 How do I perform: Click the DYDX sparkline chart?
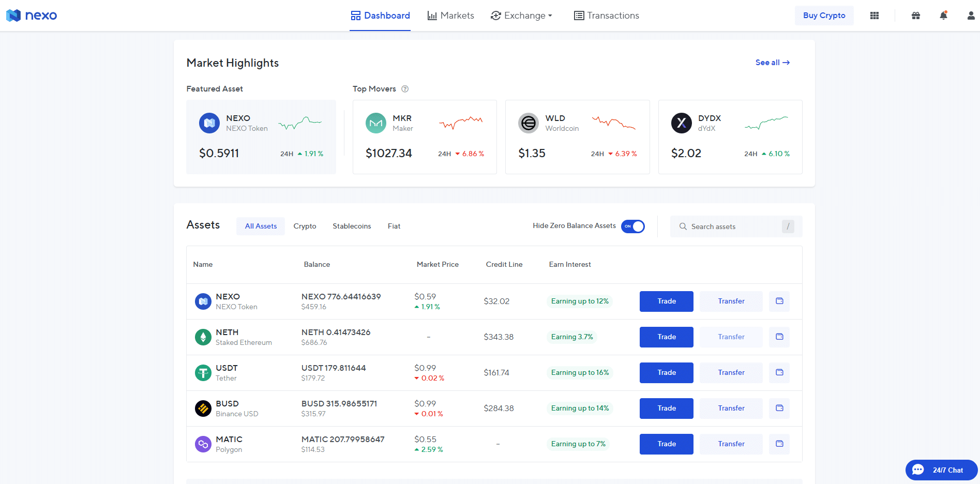766,123
